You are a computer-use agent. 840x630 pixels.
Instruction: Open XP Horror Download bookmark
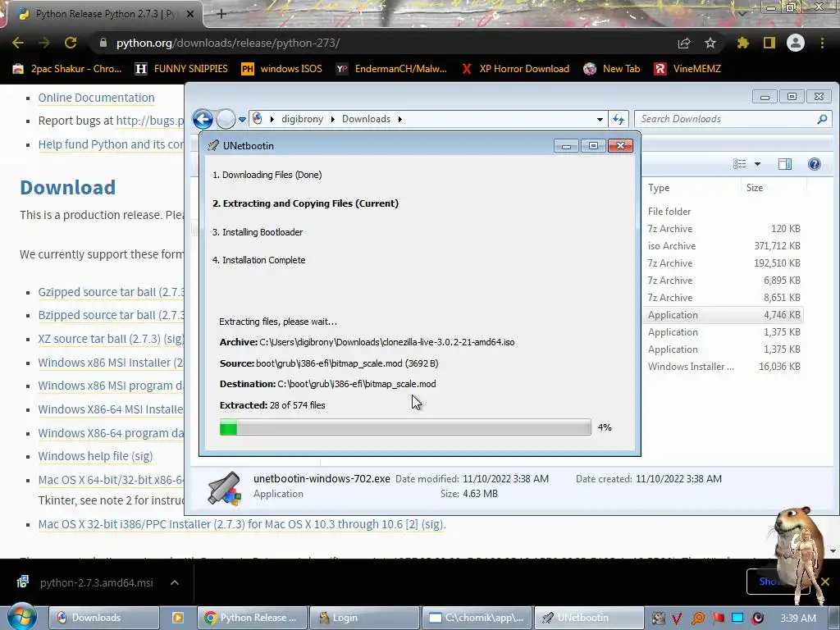click(515, 69)
